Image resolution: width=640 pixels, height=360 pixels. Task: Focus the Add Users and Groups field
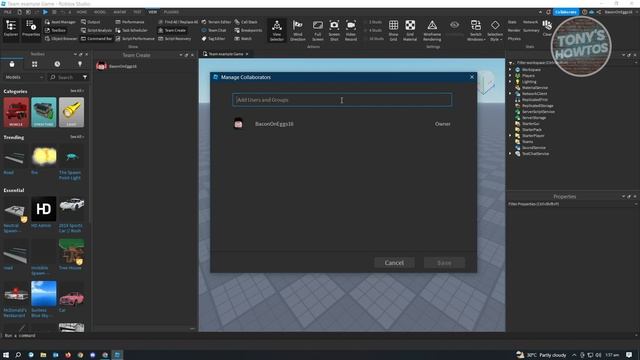[342, 100]
